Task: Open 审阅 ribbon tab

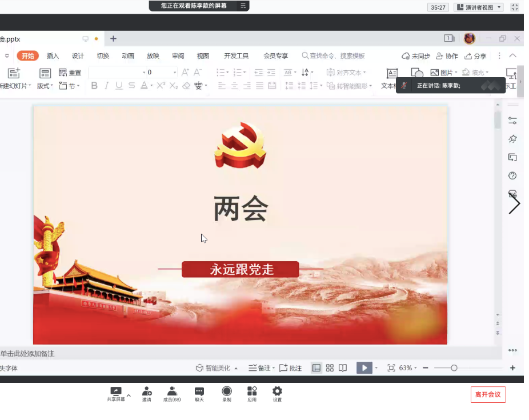Action: point(178,55)
